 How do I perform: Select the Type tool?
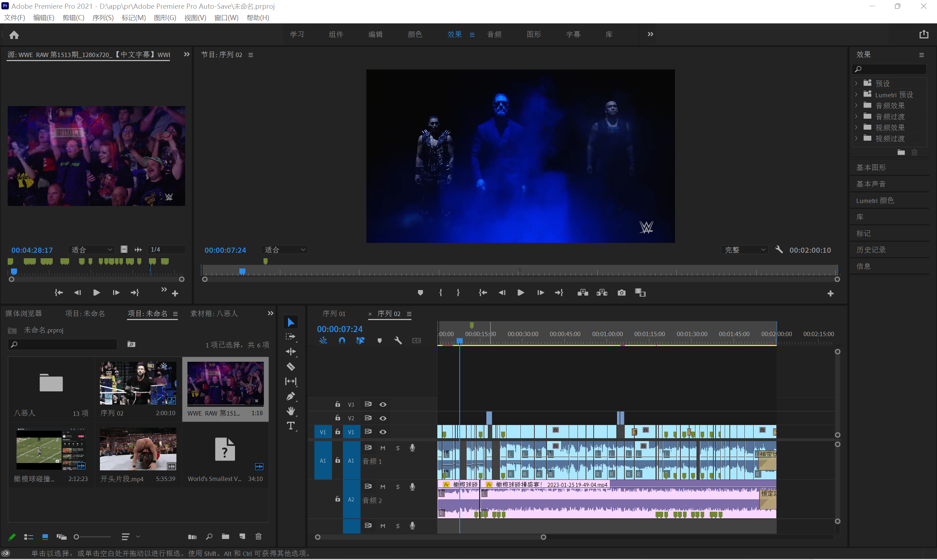coord(291,426)
